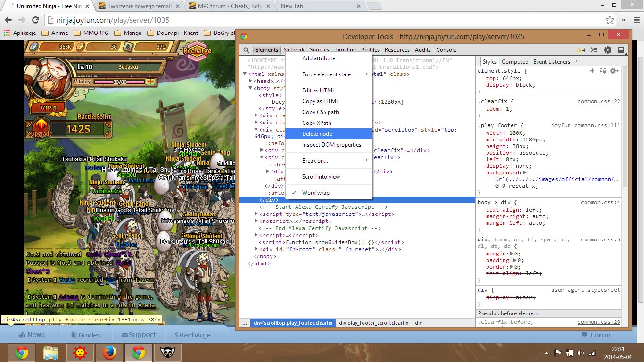Open Windows Explorer from the taskbar
The height and width of the screenshot is (362, 644).
(x=51, y=353)
